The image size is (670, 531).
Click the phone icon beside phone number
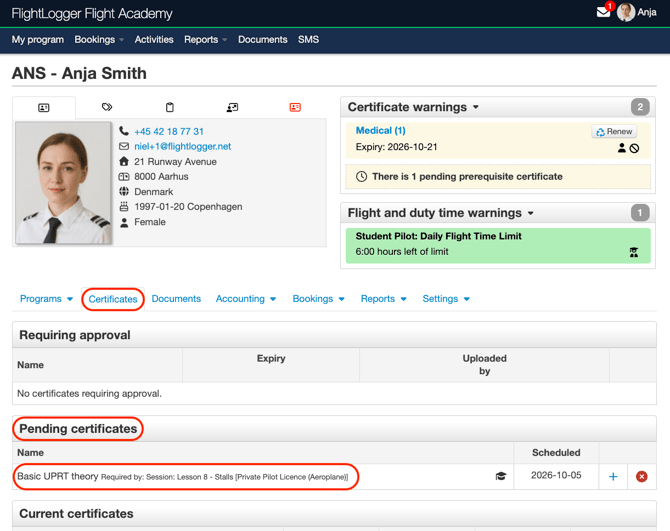124,131
